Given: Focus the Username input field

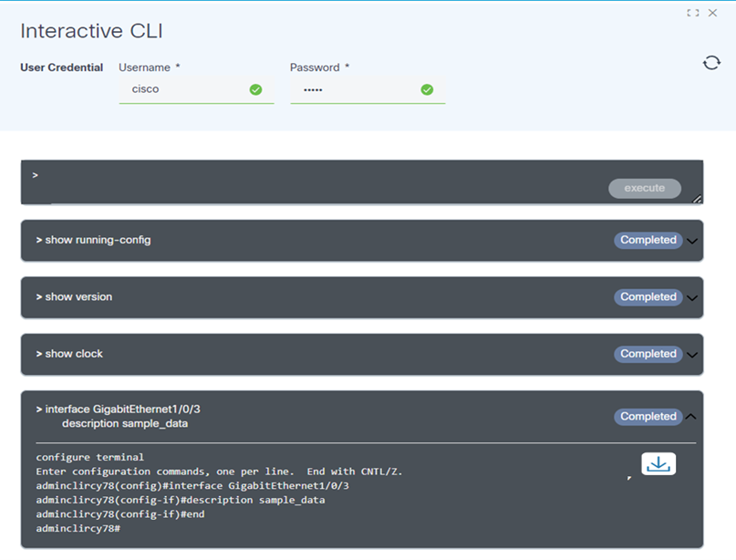Looking at the screenshot, I should (182, 89).
